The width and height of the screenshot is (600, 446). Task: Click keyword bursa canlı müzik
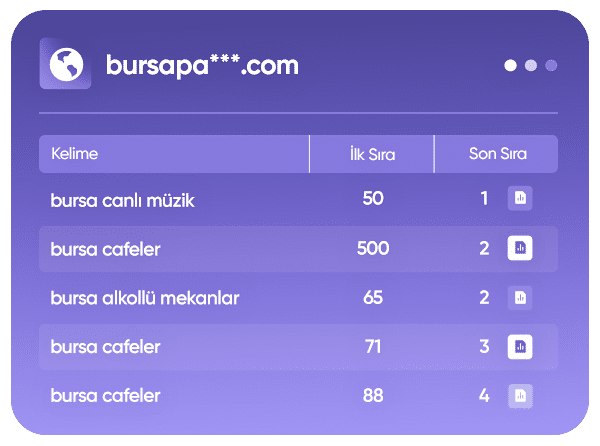[122, 200]
